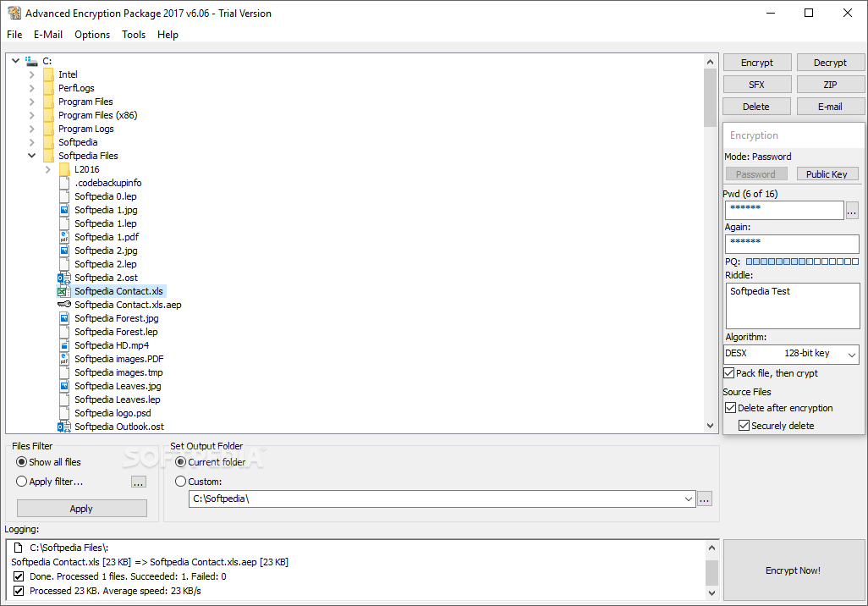Click the Softpedia Outlook.ost icon
This screenshot has width=868, height=606.
click(64, 427)
